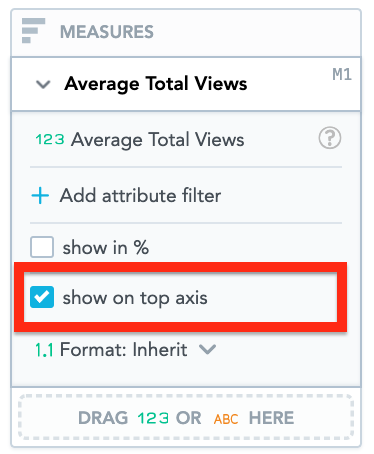Screen dimensions: 374x454
Task: Click the DRAG OR HERE drop zone
Action: [x=186, y=417]
